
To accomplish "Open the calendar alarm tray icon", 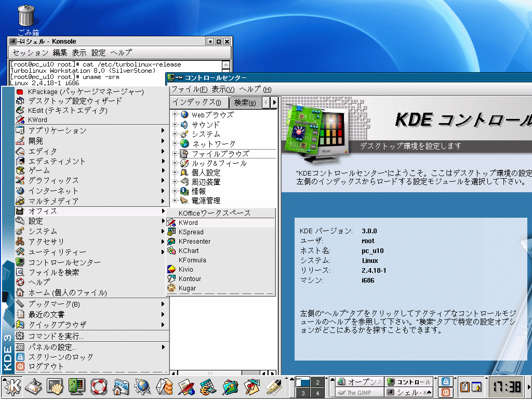I will 477,387.
